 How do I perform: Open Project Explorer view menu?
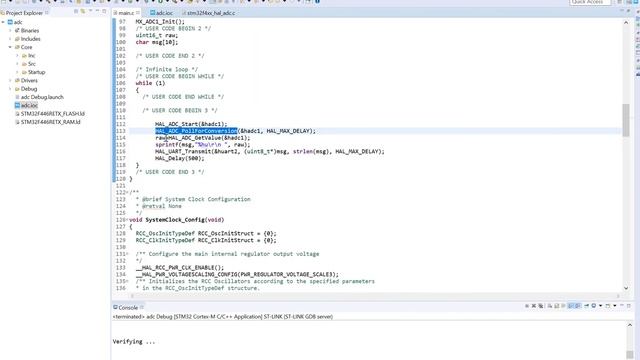91,12
